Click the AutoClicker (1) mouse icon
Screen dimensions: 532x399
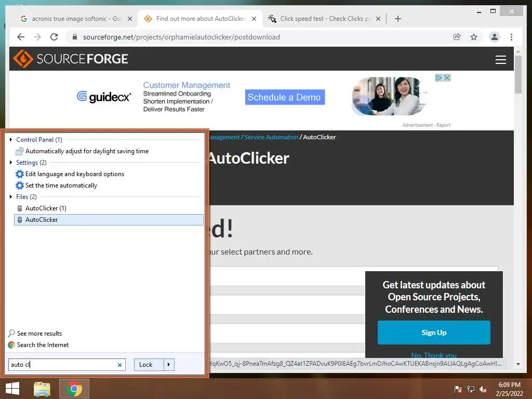(x=20, y=208)
